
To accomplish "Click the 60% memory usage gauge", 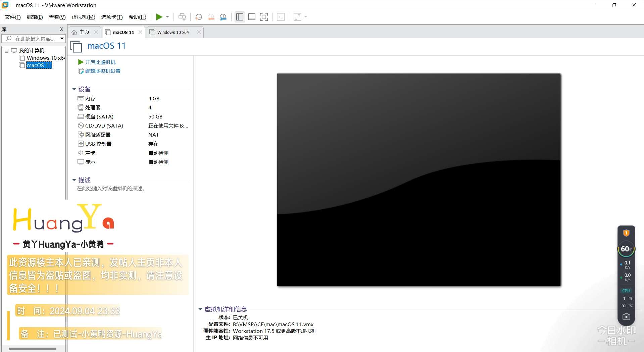I will coord(626,249).
